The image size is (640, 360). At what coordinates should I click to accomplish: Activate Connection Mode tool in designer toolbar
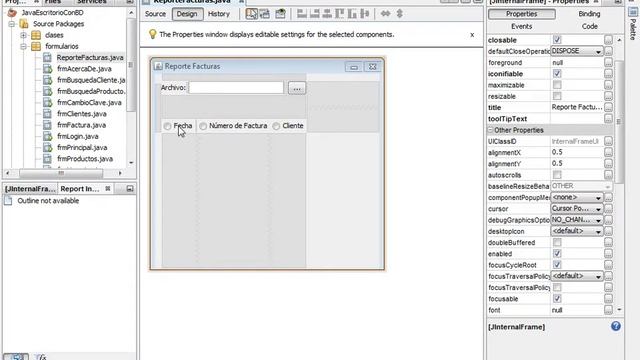click(264, 14)
